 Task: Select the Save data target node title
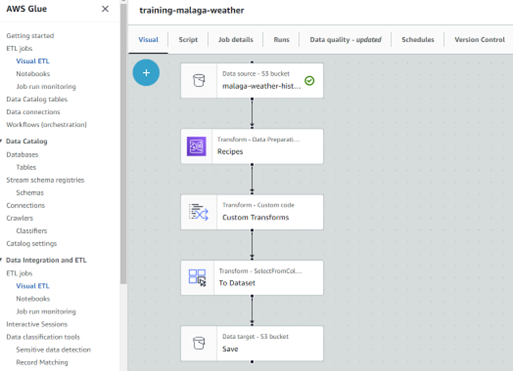click(x=230, y=349)
